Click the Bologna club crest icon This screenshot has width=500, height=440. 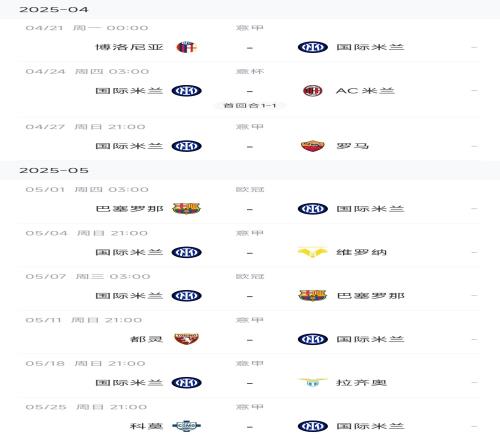(186, 47)
